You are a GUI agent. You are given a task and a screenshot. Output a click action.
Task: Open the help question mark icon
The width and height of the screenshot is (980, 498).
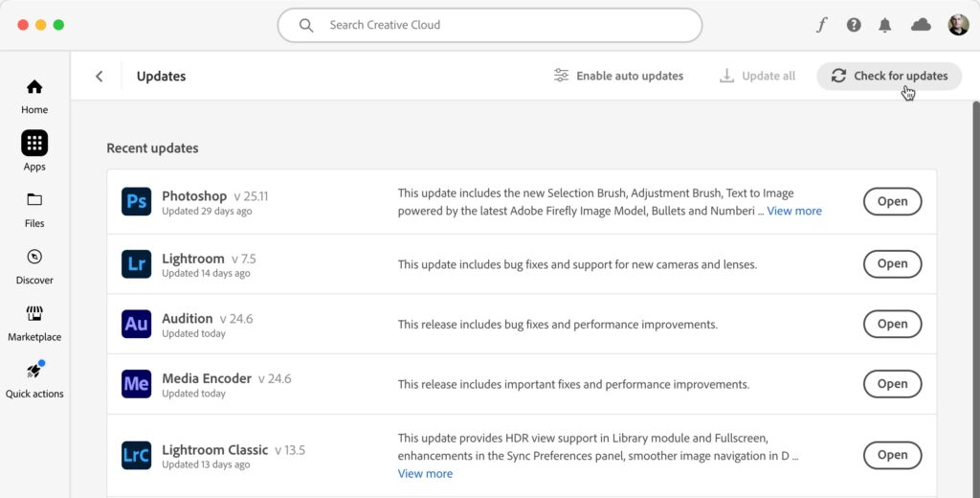click(854, 25)
